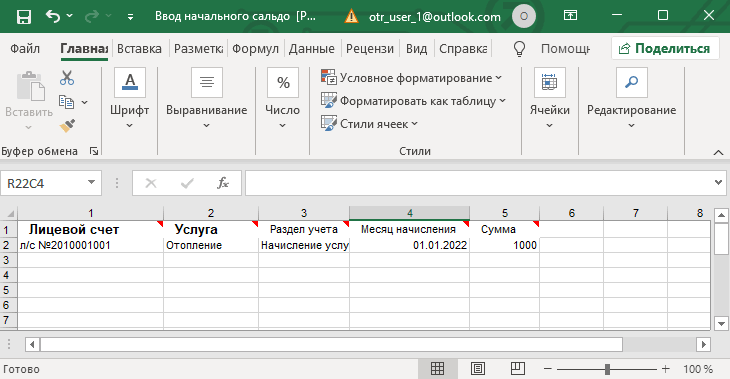
Task: Select the 01.01.2022 date cell
Action: coord(410,245)
